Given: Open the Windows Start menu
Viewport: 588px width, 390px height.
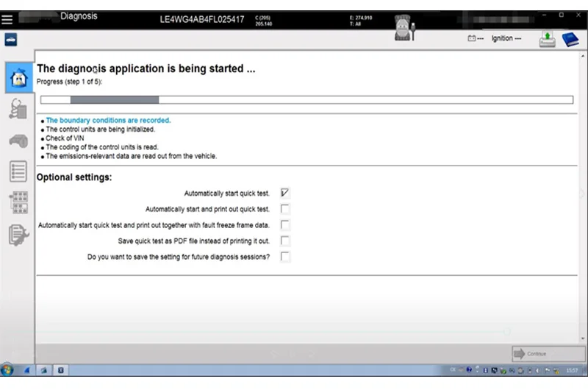Looking at the screenshot, I should click(7, 370).
